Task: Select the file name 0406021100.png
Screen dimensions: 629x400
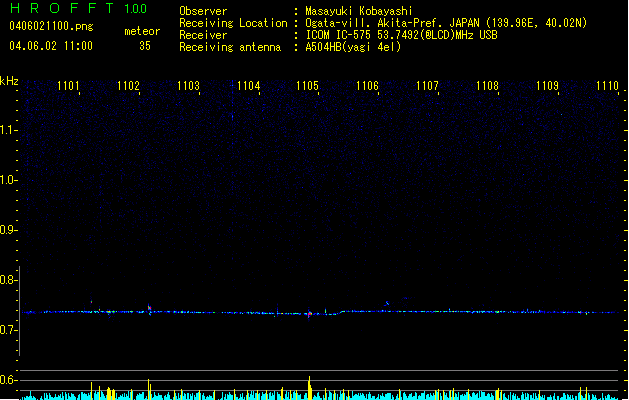Action: (x=51, y=26)
